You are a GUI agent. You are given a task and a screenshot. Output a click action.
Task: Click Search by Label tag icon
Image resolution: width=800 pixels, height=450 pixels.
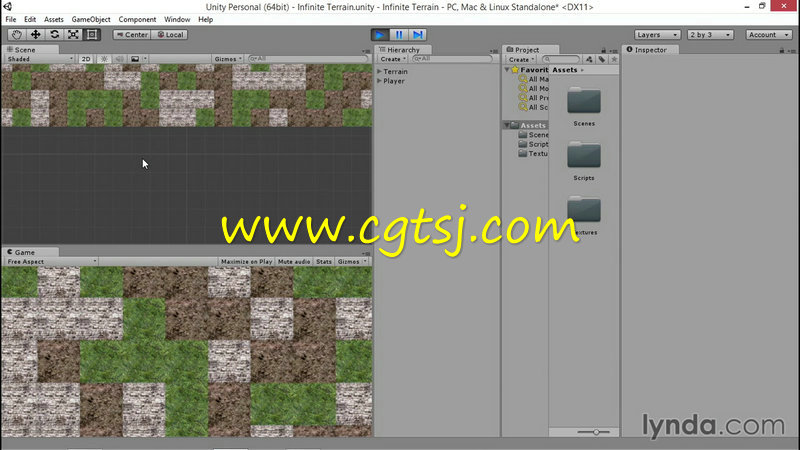pos(602,60)
